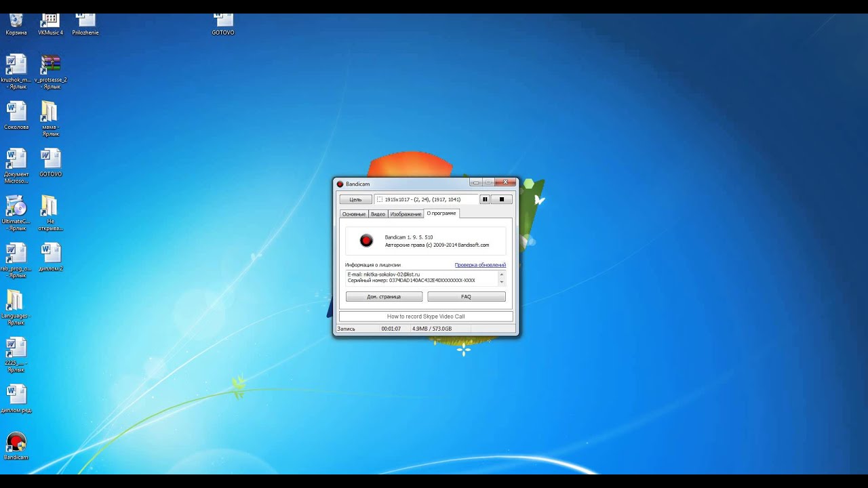868x488 pixels.
Task: Stop the Bandicam recording
Action: point(502,199)
